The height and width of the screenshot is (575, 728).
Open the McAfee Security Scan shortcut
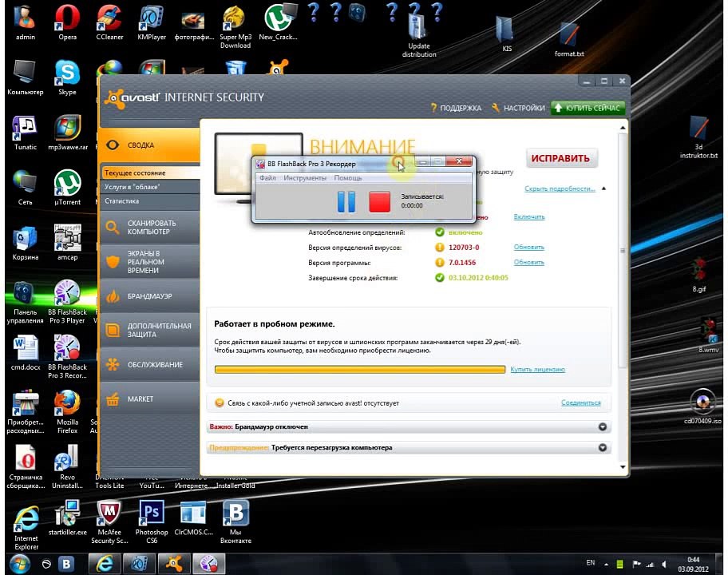click(109, 521)
